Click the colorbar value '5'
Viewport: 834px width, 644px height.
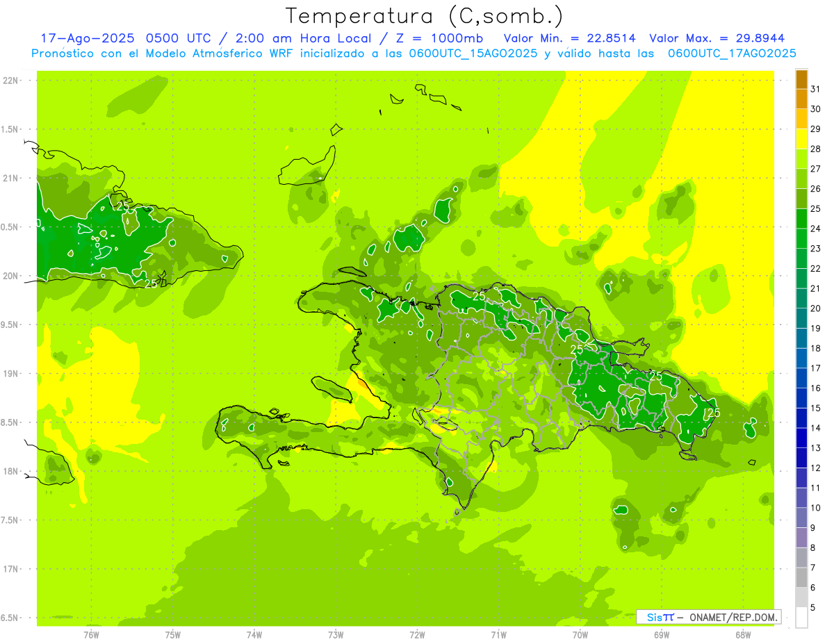(x=813, y=607)
